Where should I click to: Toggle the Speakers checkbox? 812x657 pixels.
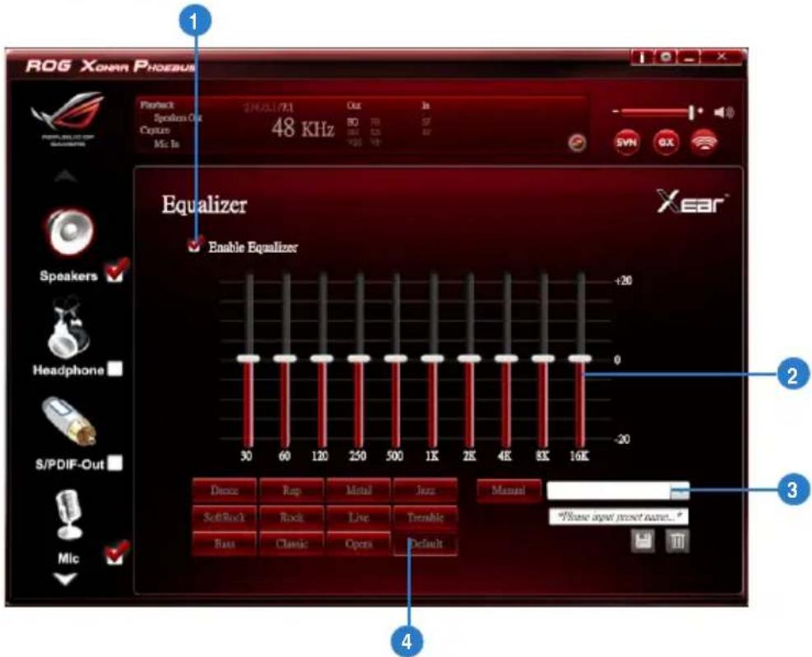point(115,272)
